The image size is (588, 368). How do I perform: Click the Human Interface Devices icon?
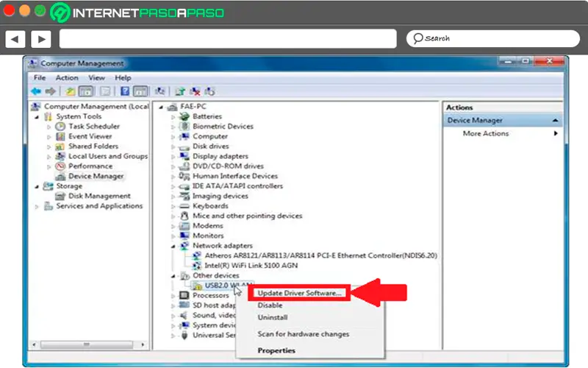[184, 176]
